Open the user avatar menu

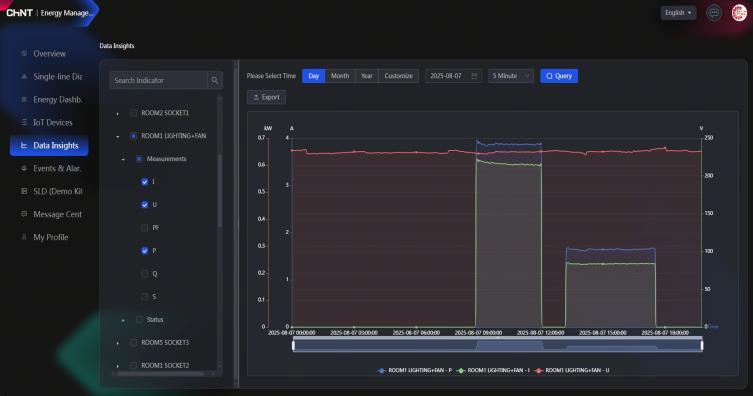[739, 13]
